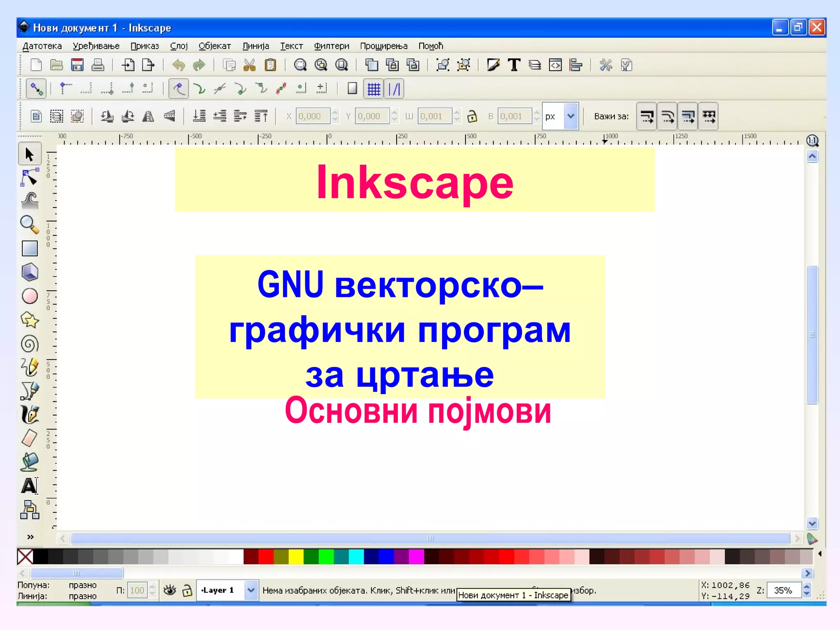Screen dimensions: 840x630
Task: Select the Calligraphy pen tool
Action: tap(30, 415)
